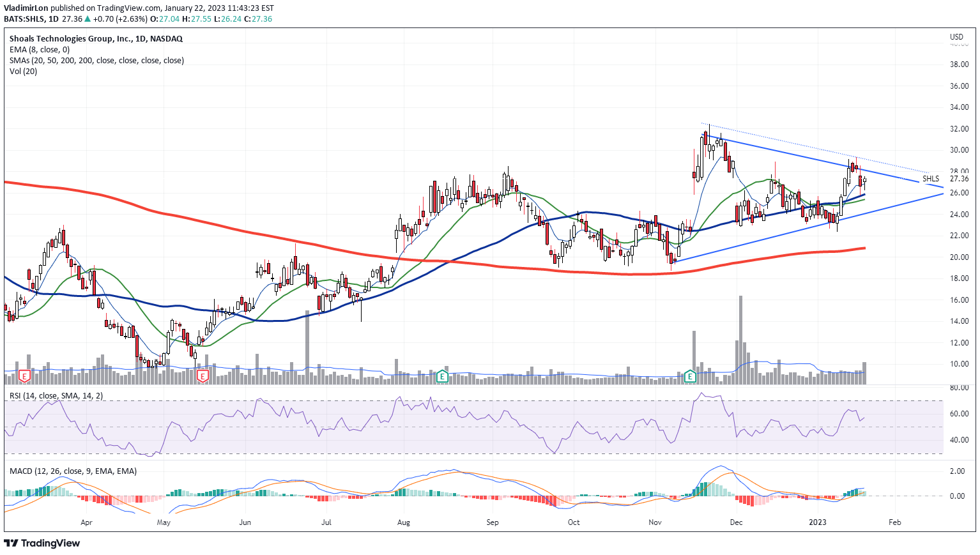
Task: Open the red earnings E marker in mid-May
Action: pos(203,377)
